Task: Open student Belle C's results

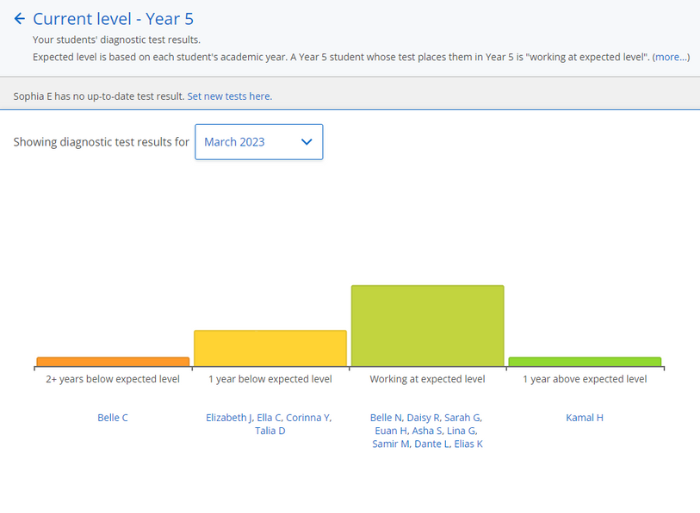Action: click(112, 418)
